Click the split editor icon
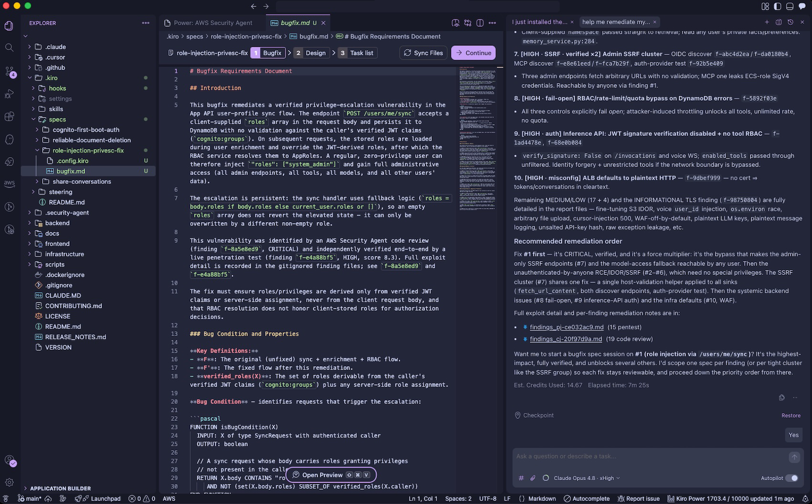This screenshot has height=504, width=812. (480, 23)
